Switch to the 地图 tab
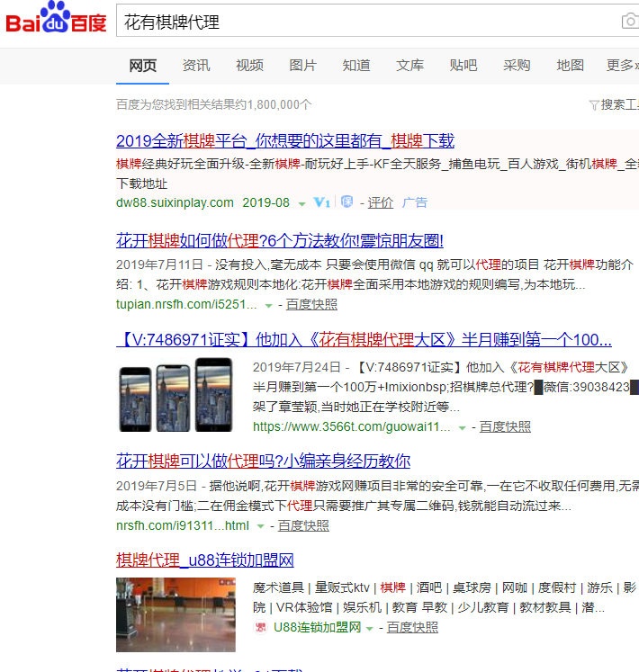Viewport: 639px width, 672px height. [570, 66]
